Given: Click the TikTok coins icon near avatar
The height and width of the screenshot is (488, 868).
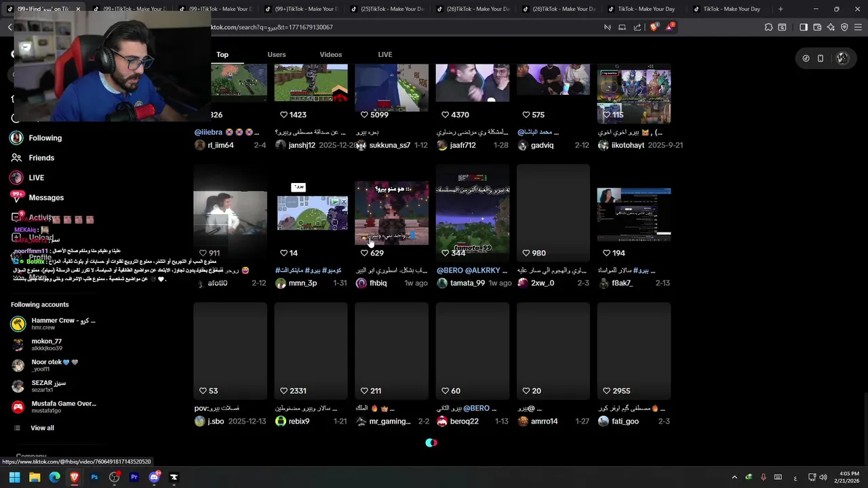Looking at the screenshot, I should pyautogui.click(x=806, y=58).
